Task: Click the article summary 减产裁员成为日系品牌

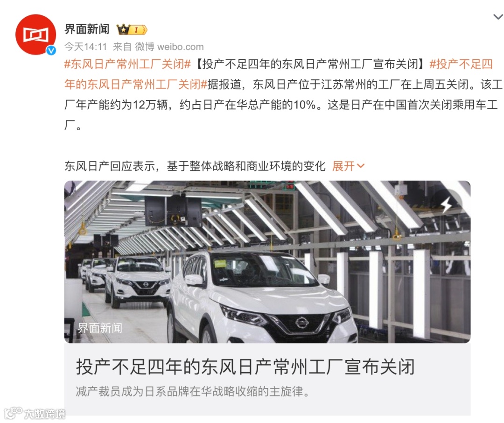Action: pos(193,391)
